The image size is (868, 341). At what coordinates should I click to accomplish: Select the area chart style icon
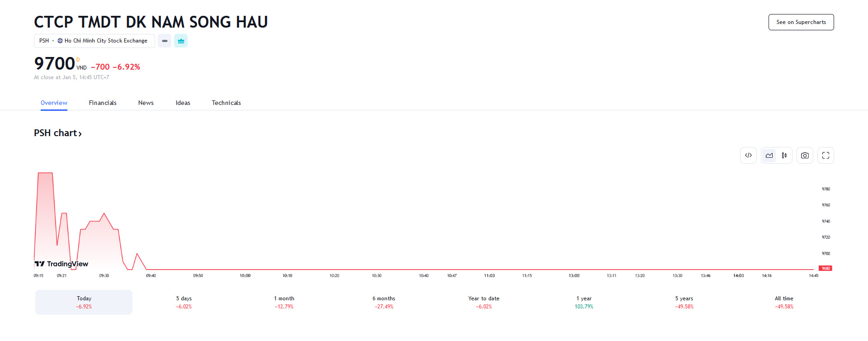769,155
